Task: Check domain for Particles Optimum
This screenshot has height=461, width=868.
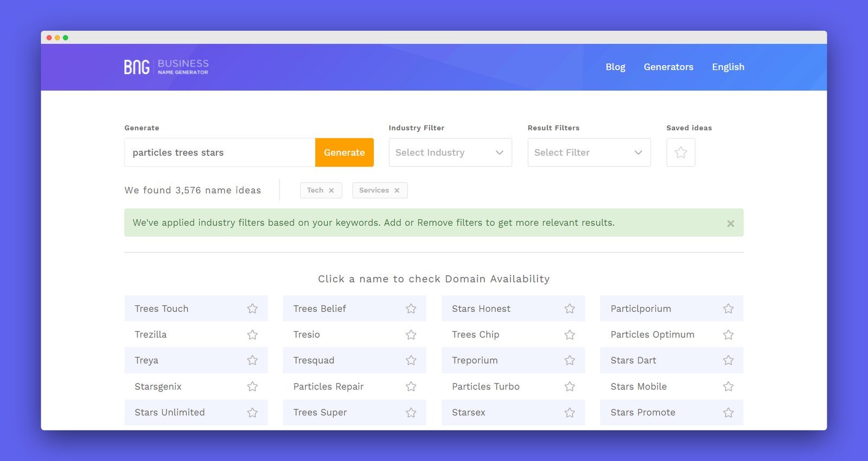Action: (x=653, y=334)
